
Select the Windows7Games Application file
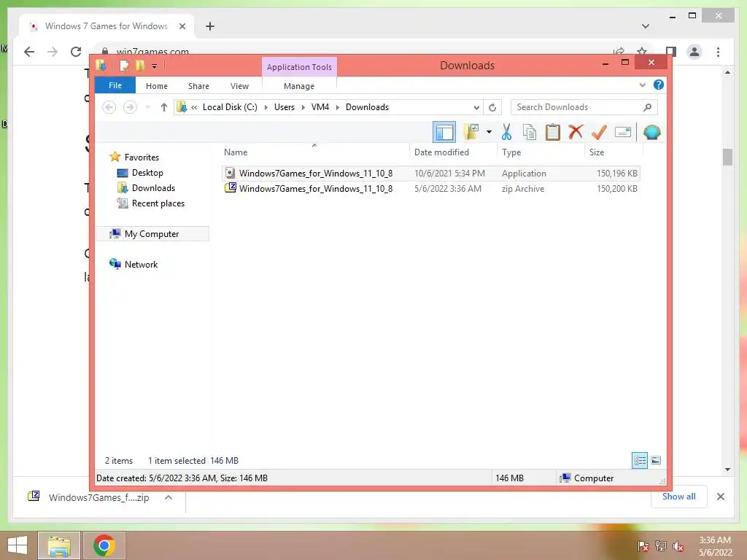431,174
